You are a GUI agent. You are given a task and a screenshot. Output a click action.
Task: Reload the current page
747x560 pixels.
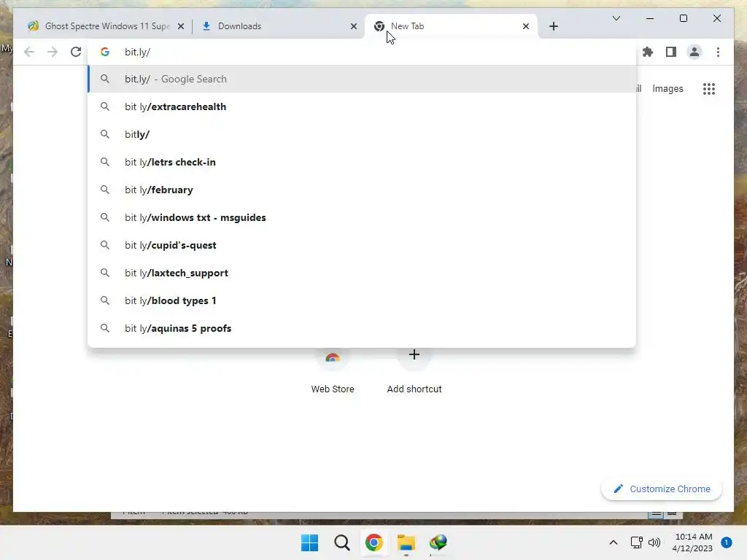(76, 52)
